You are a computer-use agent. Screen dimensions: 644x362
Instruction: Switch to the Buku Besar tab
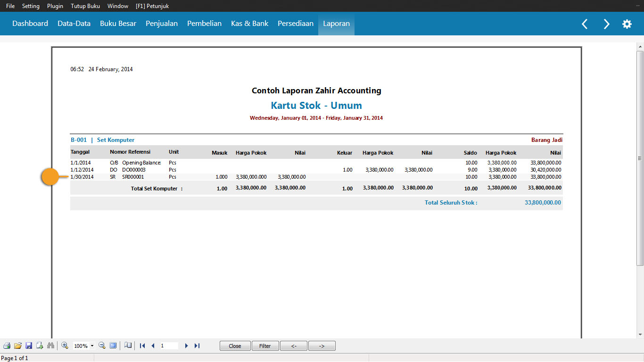tap(118, 24)
